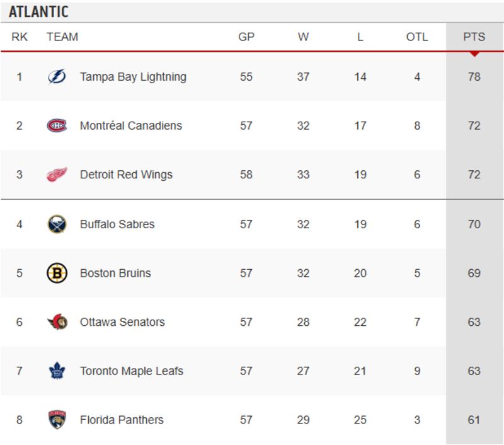The image size is (504, 445).
Task: Click the Montréal Canadiens logo
Action: (57, 126)
